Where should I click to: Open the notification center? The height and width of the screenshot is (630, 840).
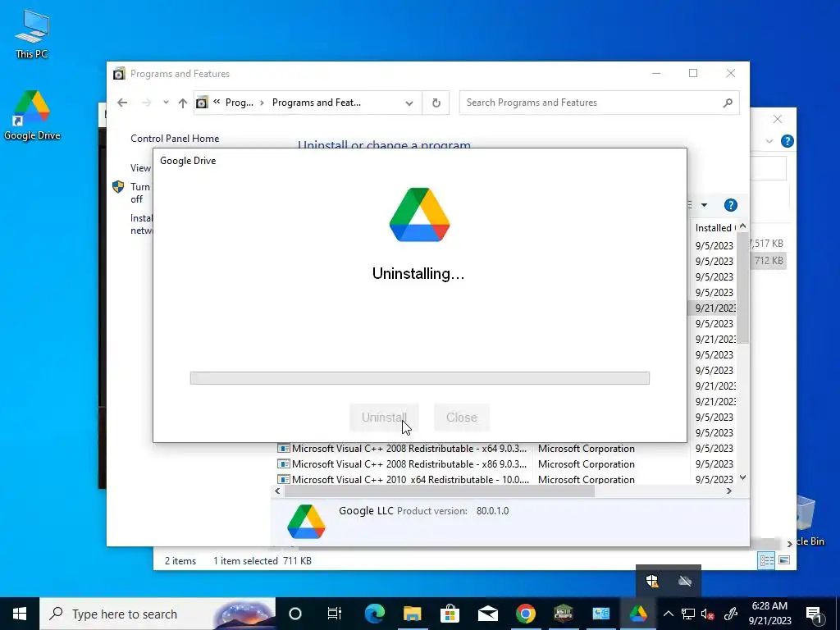click(814, 614)
